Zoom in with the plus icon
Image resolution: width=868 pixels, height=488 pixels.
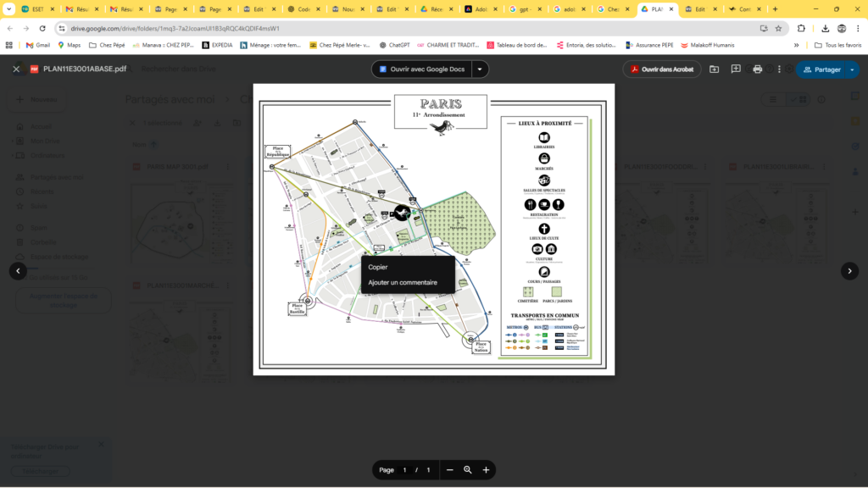pyautogui.click(x=486, y=469)
